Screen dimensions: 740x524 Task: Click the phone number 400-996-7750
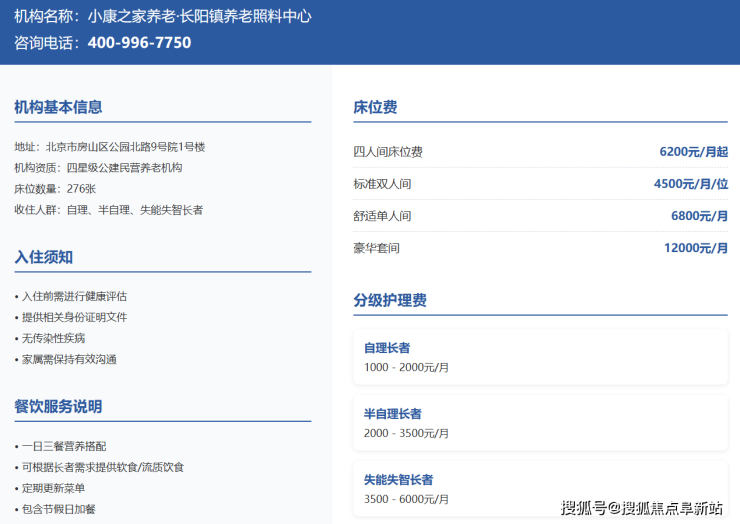point(139,42)
